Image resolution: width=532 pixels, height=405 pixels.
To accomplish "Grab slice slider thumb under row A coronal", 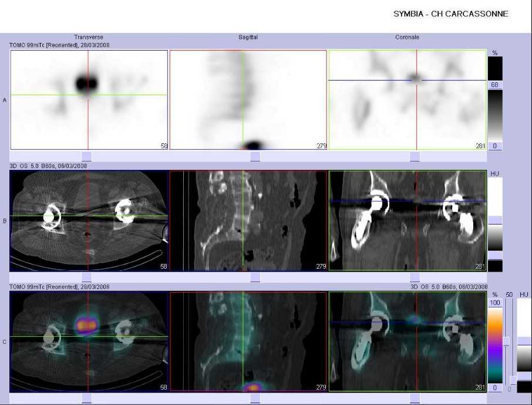I will 415,156.
